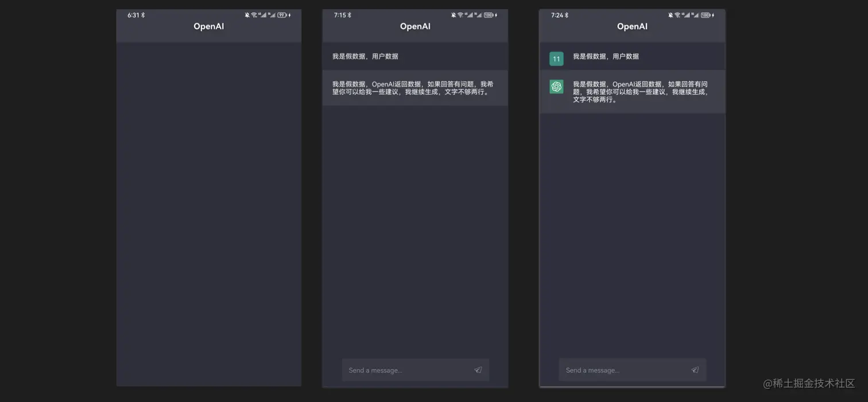This screenshot has width=868, height=402.
Task: Click battery icon in middle phone status bar
Action: pos(489,15)
